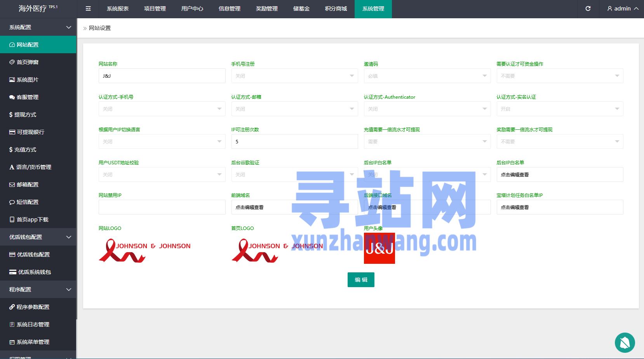This screenshot has width=644, height=359.
Task: Collapse the 程序配置 sidebar group
Action: 38,289
